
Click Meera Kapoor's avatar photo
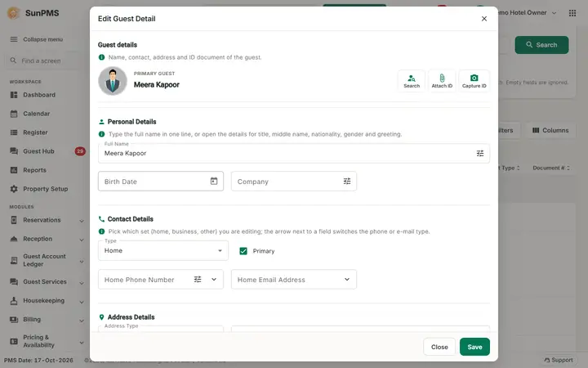pyautogui.click(x=113, y=81)
